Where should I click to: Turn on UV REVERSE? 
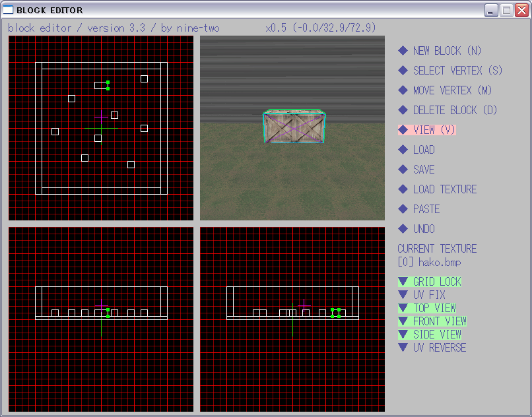click(x=403, y=348)
